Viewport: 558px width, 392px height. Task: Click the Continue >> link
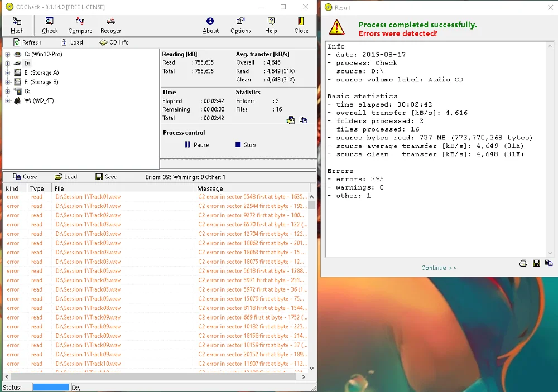click(x=439, y=268)
